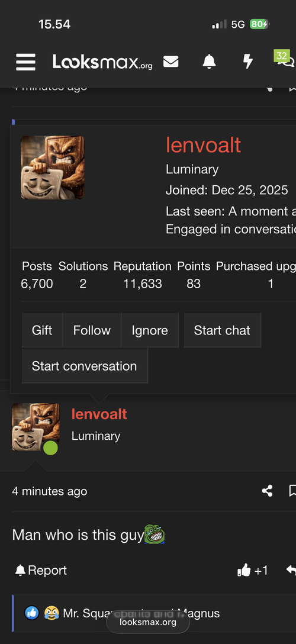Click the Gift button in profile card

42,330
